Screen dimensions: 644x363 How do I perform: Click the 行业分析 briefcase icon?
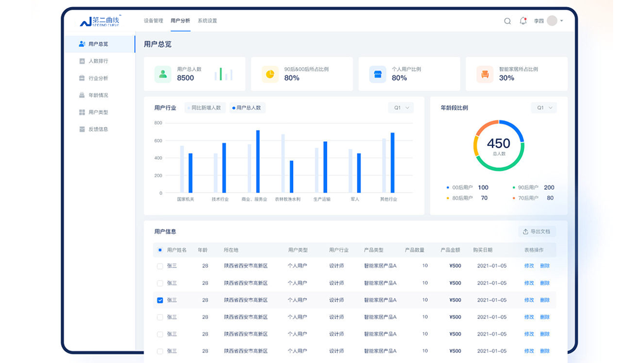click(x=82, y=78)
